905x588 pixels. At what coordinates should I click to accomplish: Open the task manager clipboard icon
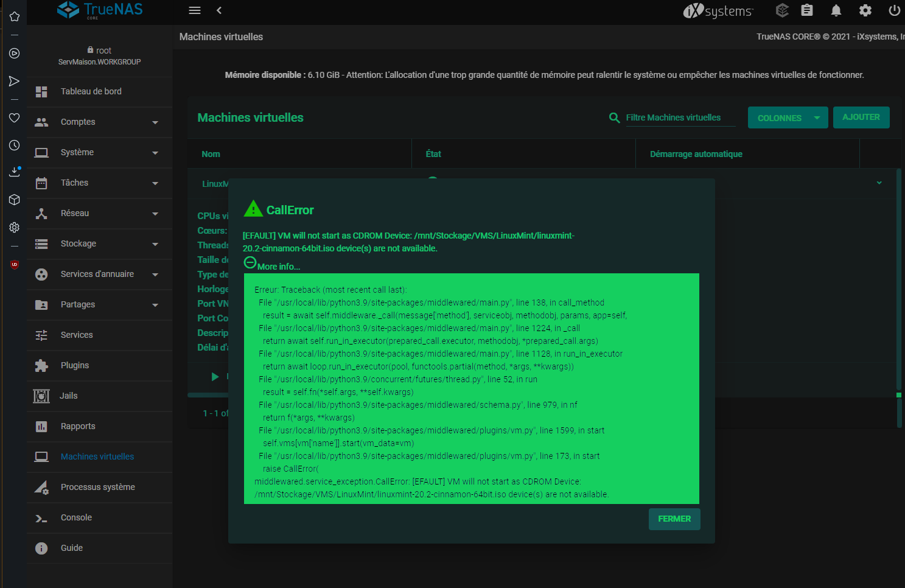click(807, 10)
